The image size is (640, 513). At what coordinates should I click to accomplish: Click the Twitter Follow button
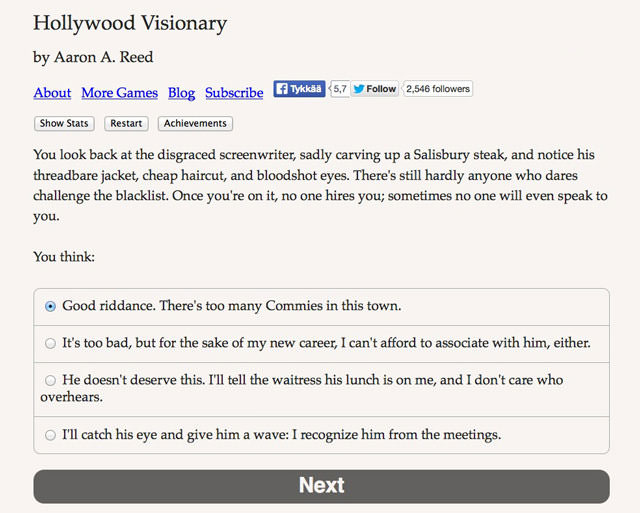(x=374, y=89)
